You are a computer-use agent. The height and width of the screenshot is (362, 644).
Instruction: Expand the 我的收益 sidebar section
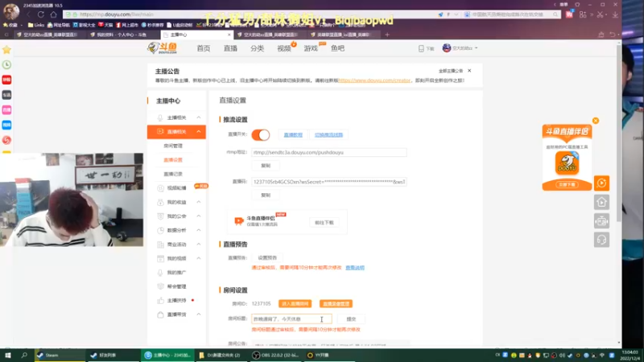click(x=198, y=202)
